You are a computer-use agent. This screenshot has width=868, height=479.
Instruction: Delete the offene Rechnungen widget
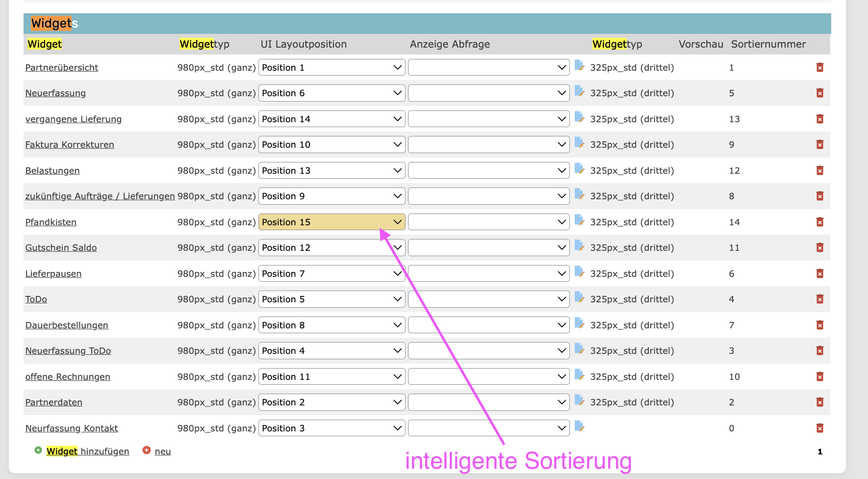(x=819, y=376)
